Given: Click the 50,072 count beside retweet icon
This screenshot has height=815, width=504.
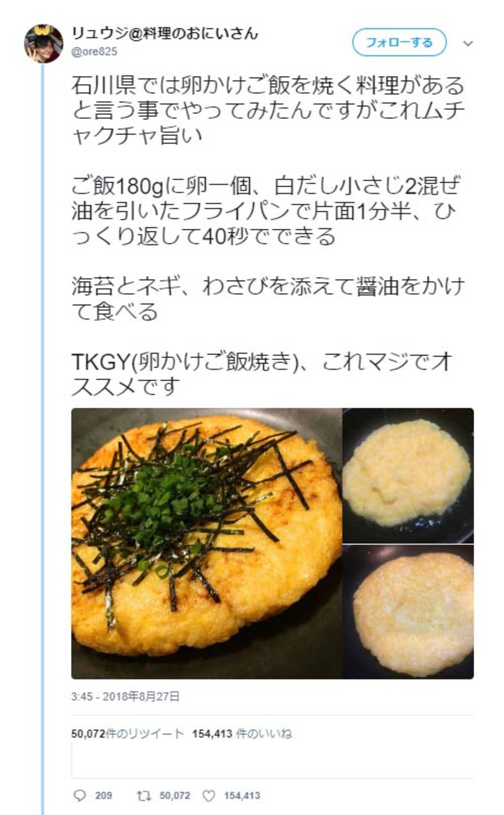Looking at the screenshot, I should [x=175, y=796].
